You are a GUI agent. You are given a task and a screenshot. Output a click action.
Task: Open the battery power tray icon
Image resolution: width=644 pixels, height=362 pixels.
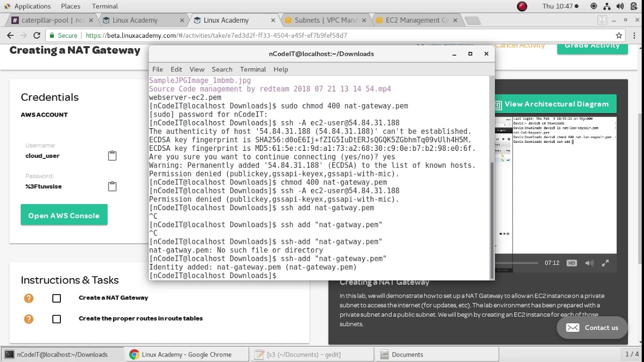click(x=633, y=6)
